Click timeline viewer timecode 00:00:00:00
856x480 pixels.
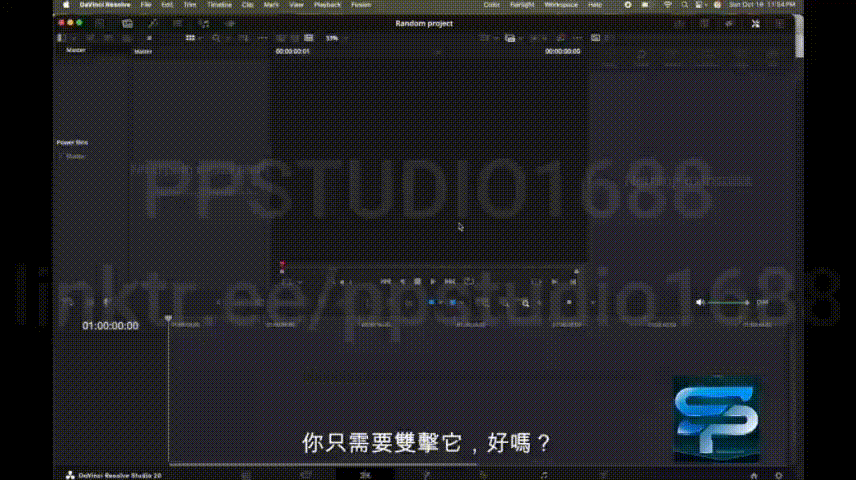pyautogui.click(x=562, y=51)
